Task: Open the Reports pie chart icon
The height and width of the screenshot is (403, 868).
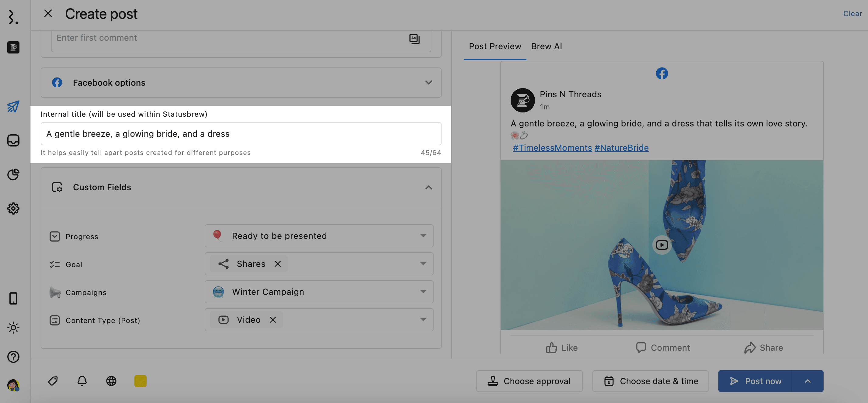Action: click(13, 174)
